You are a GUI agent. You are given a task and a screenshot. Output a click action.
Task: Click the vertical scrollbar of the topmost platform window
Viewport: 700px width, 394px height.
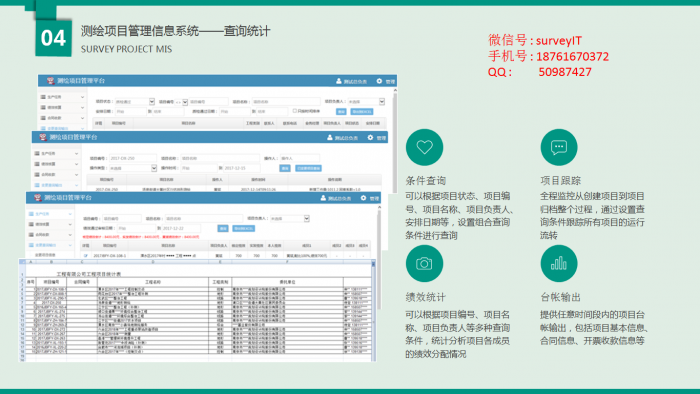[395, 141]
